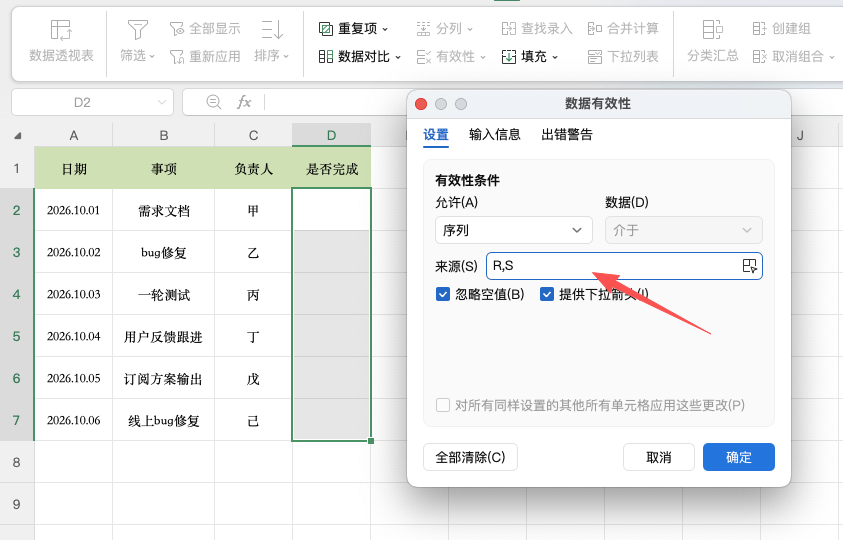Open the 允许 dropdown showing 序列
The width and height of the screenshot is (843, 540).
point(513,230)
